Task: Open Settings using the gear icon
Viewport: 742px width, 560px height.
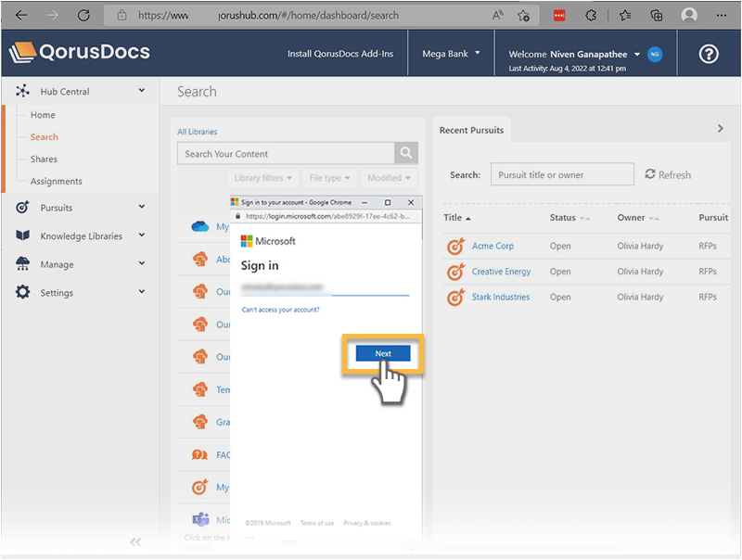Action: point(22,292)
